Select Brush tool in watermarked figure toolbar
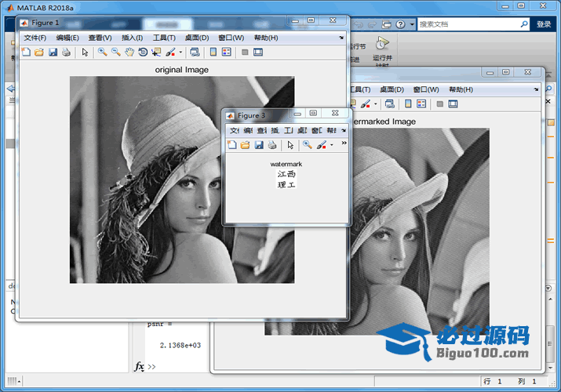561x392 pixels. 366,104
